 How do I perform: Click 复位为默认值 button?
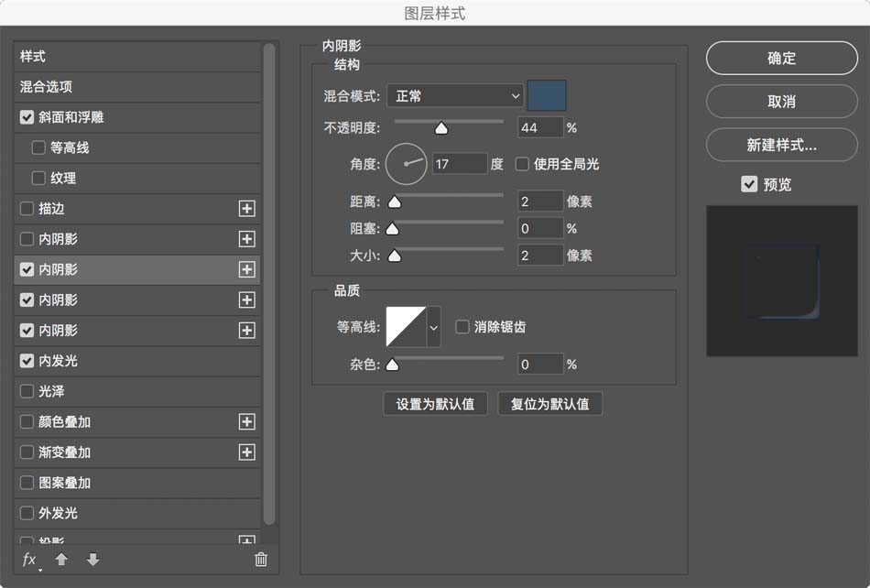point(549,404)
